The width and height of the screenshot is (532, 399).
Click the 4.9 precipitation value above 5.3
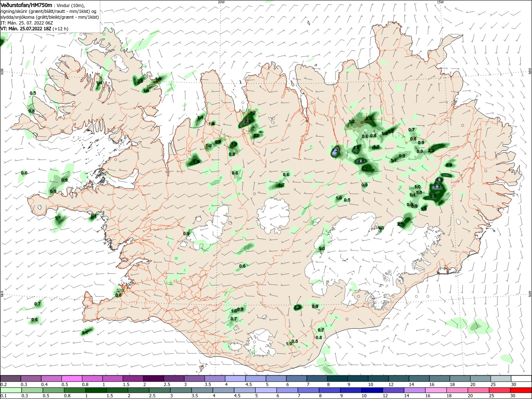click(x=439, y=180)
